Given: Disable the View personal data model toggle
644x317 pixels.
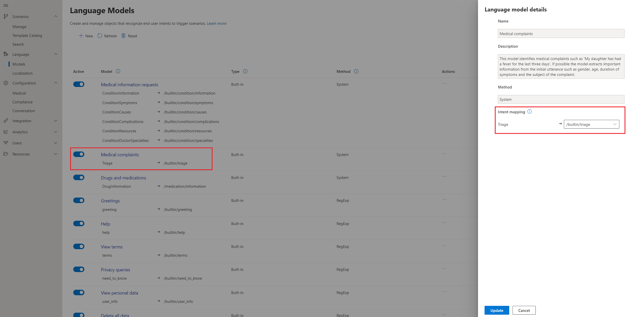Looking at the screenshot, I should [79, 292].
